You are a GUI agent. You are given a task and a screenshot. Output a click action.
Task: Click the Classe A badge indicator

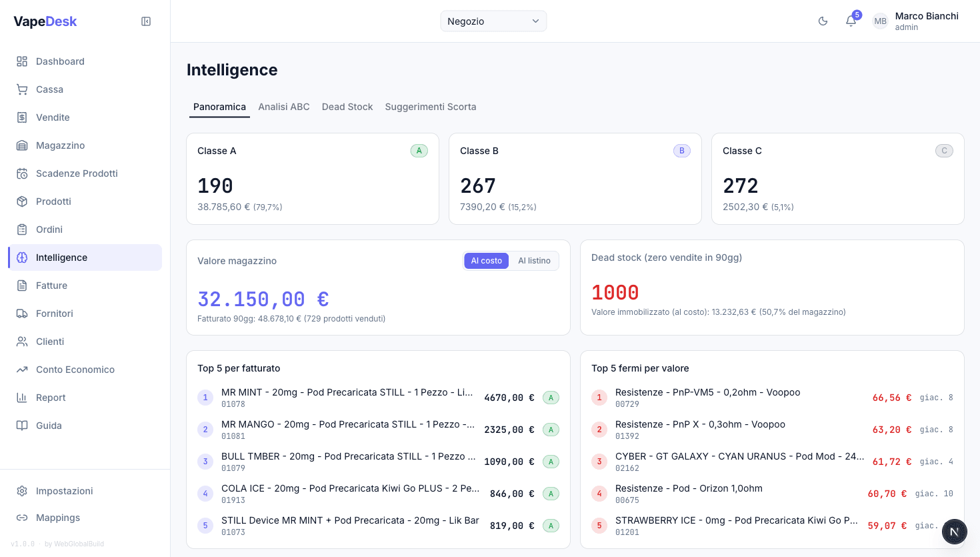pyautogui.click(x=419, y=151)
